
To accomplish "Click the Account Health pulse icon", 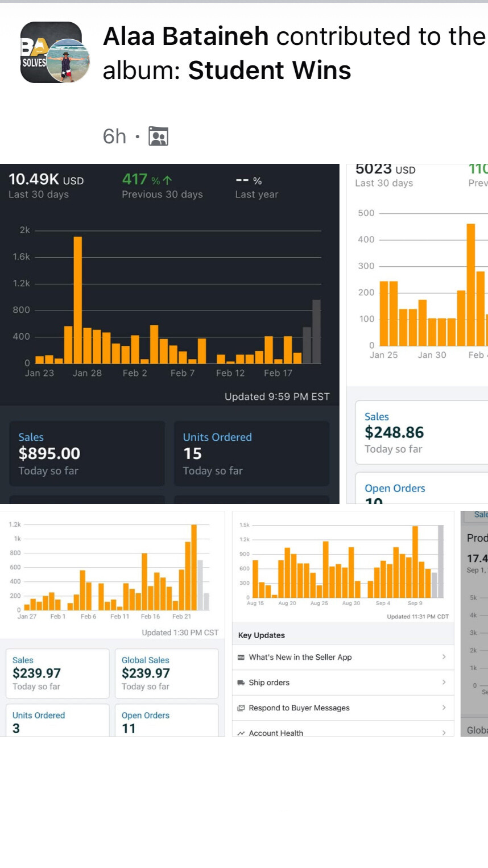I will [x=241, y=733].
